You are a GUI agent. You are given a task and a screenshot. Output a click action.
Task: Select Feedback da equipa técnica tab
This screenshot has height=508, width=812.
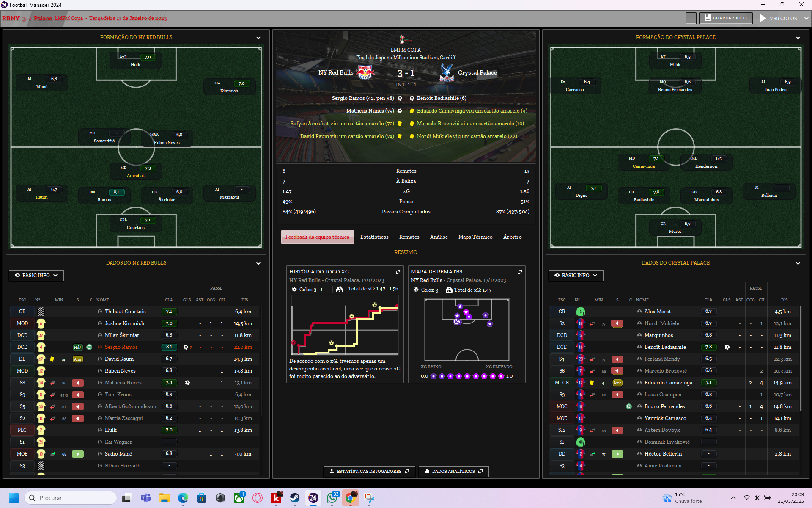[x=318, y=237]
